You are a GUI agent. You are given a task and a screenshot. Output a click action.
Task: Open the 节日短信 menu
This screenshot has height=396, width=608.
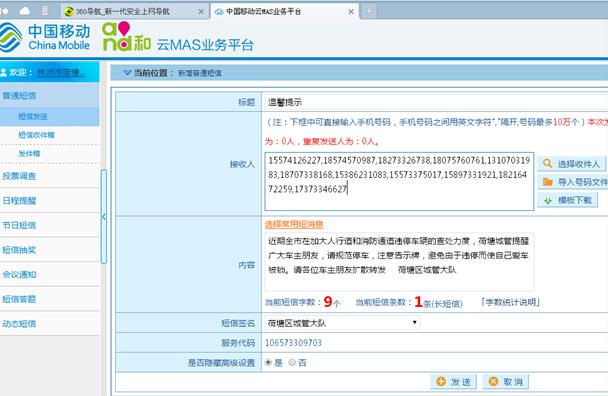pyautogui.click(x=50, y=225)
